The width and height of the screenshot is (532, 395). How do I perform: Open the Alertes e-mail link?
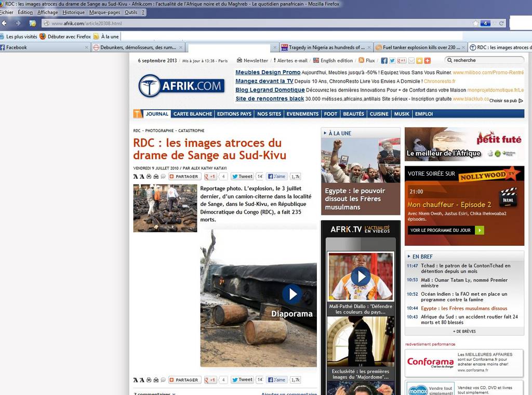pos(290,60)
